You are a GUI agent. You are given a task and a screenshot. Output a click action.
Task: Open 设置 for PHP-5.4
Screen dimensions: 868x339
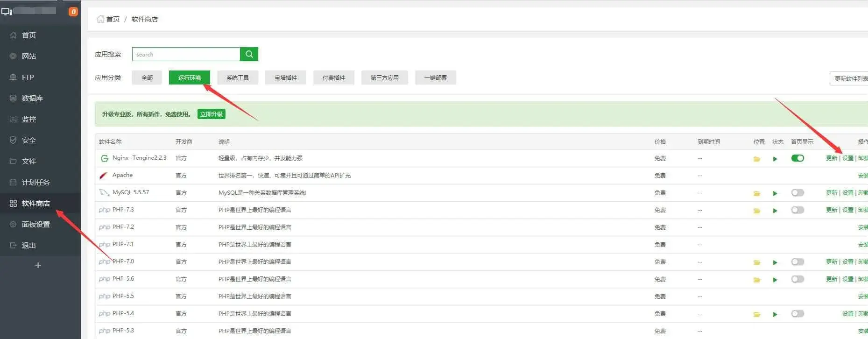848,314
